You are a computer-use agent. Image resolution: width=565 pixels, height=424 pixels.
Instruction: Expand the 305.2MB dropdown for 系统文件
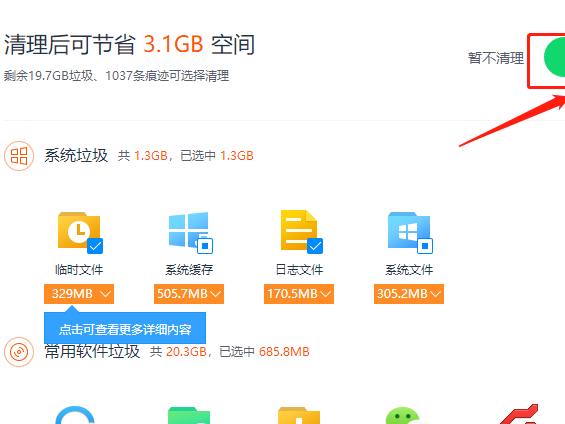pos(409,294)
